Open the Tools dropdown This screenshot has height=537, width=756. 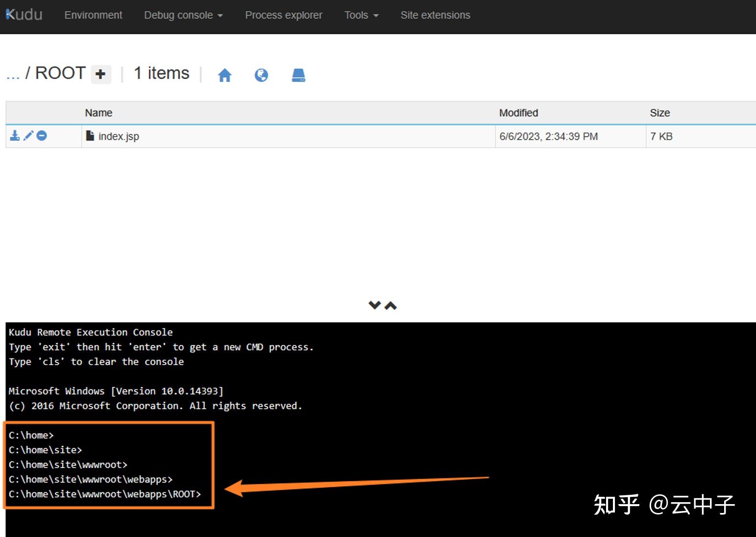click(x=361, y=15)
